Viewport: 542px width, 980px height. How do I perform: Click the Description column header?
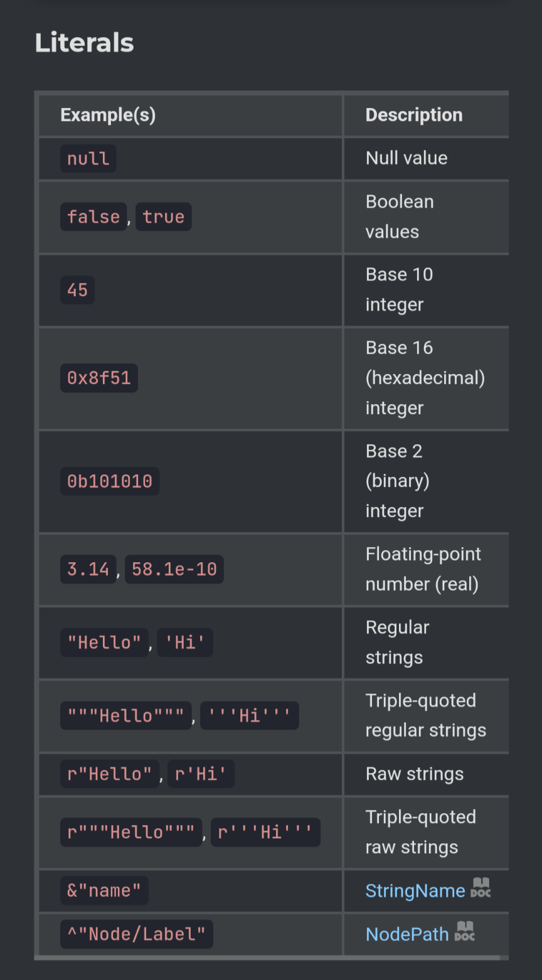414,115
